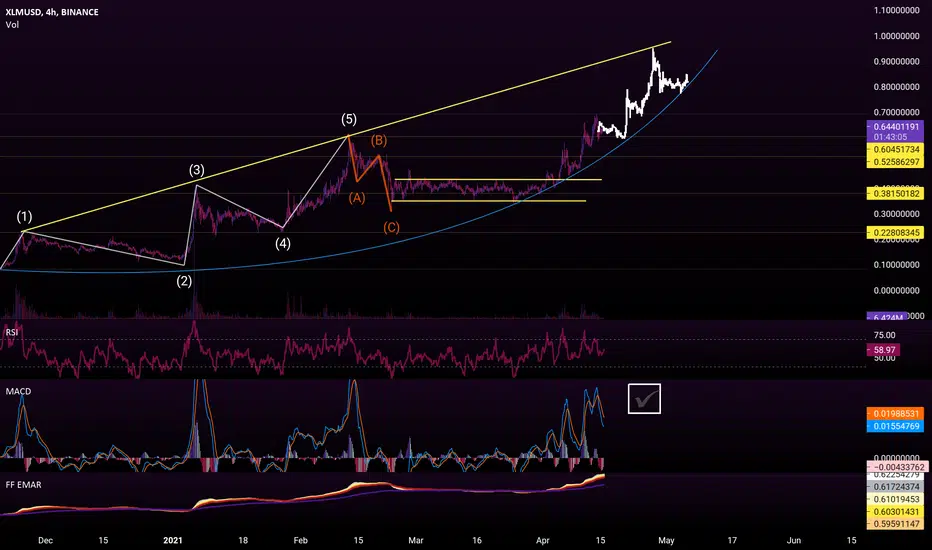Click the XLMUSD, 4h, BINANCE symbol title
Viewport: 932px width, 550px height.
pyautogui.click(x=52, y=12)
